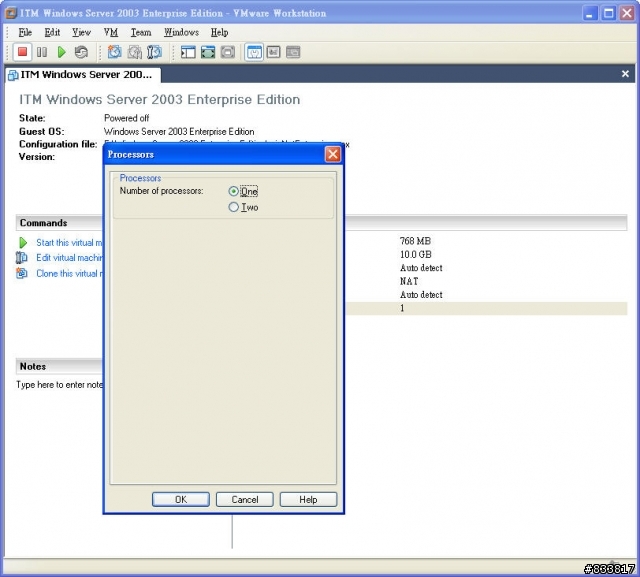Click the Notes section header
Image resolution: width=640 pixels, height=577 pixels.
pyautogui.click(x=60, y=366)
